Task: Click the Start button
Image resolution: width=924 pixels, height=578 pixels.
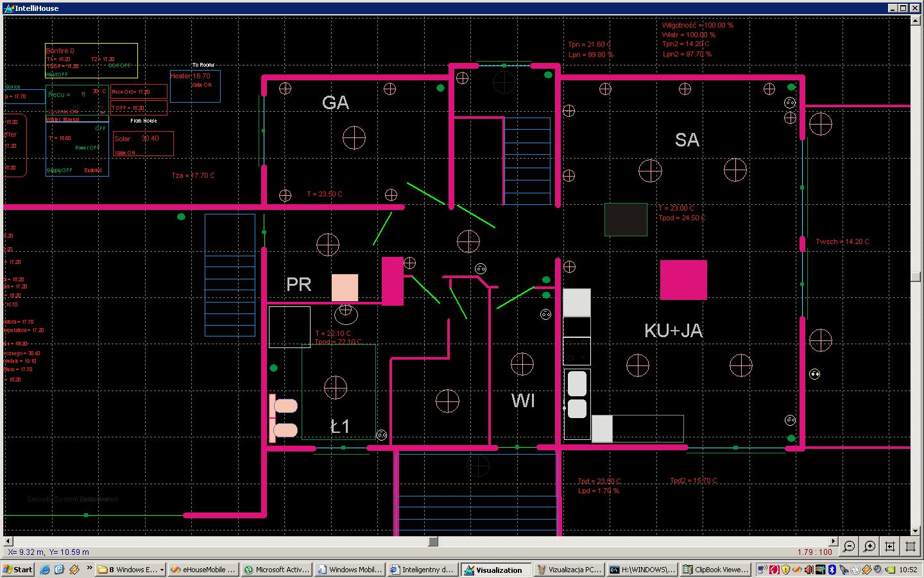Action: (x=18, y=570)
